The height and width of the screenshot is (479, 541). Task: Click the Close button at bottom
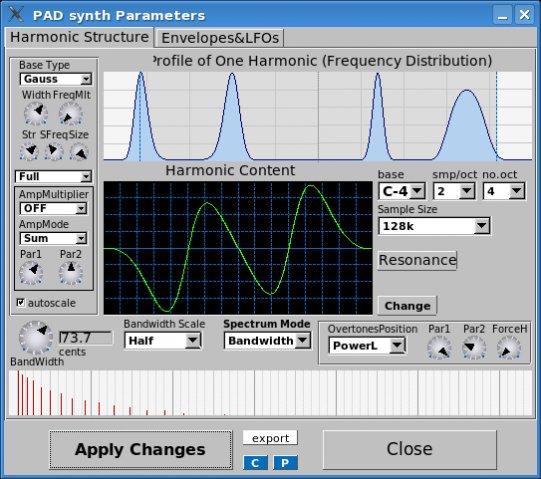tap(410, 449)
